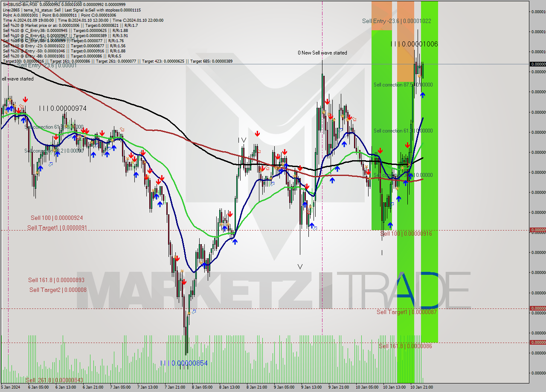Click '7 Jan 05:00' time axis label

click(x=120, y=387)
